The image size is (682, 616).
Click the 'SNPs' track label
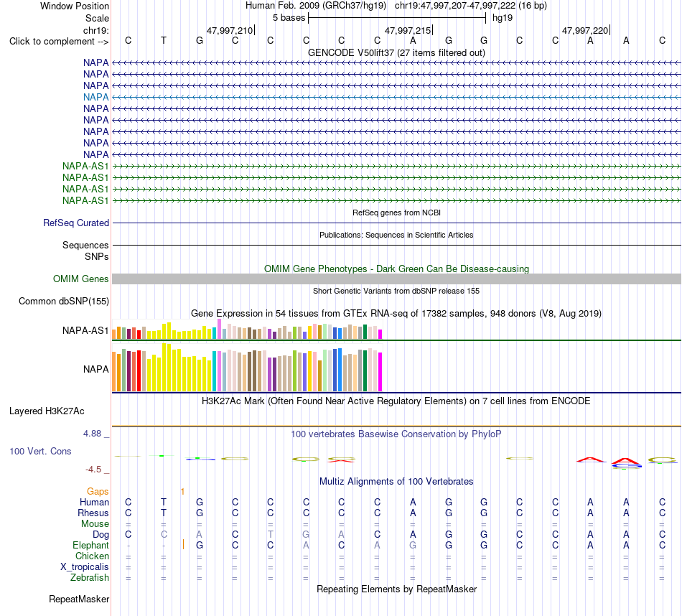point(97,257)
